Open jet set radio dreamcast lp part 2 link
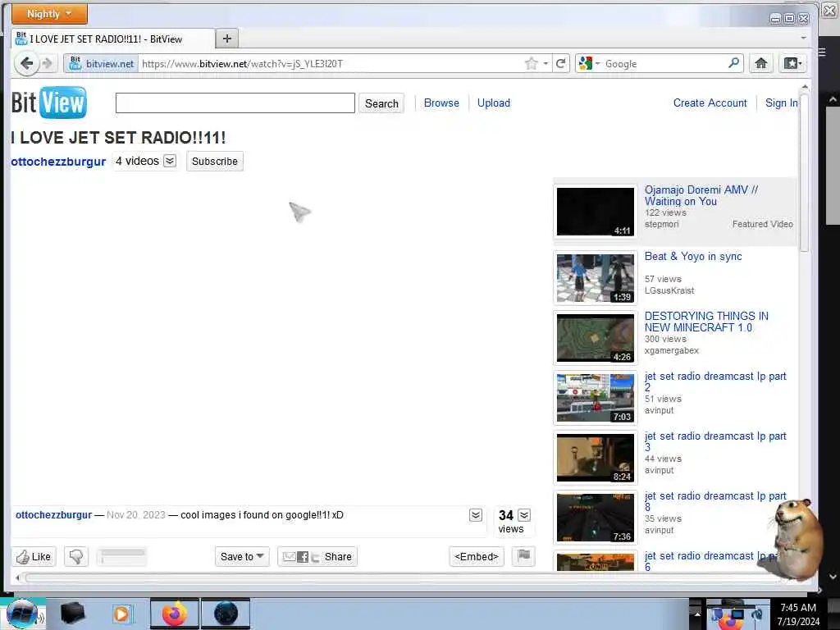Screen dimensions: 840x630 point(715,381)
